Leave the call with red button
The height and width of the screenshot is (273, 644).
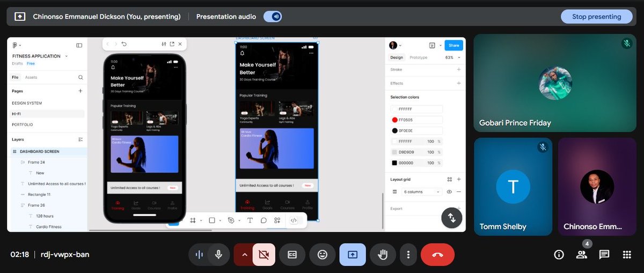tap(437, 255)
